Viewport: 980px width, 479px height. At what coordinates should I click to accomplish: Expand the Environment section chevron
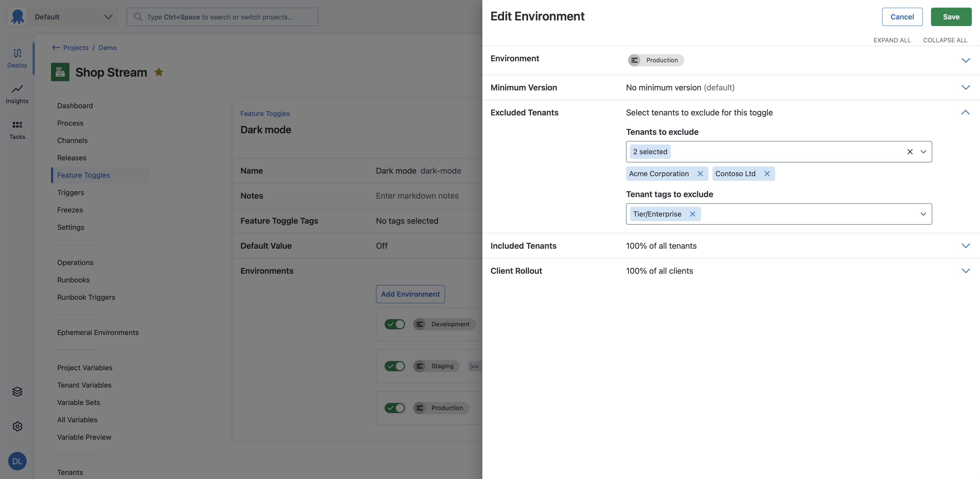click(x=965, y=60)
